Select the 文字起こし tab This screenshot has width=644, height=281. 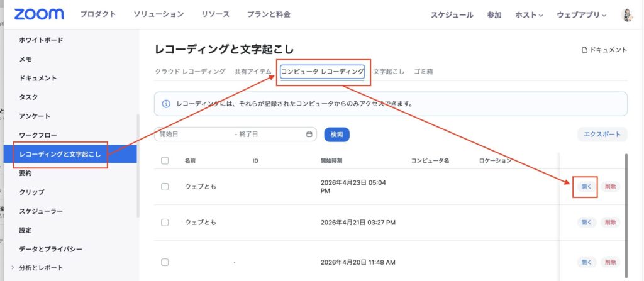389,72
